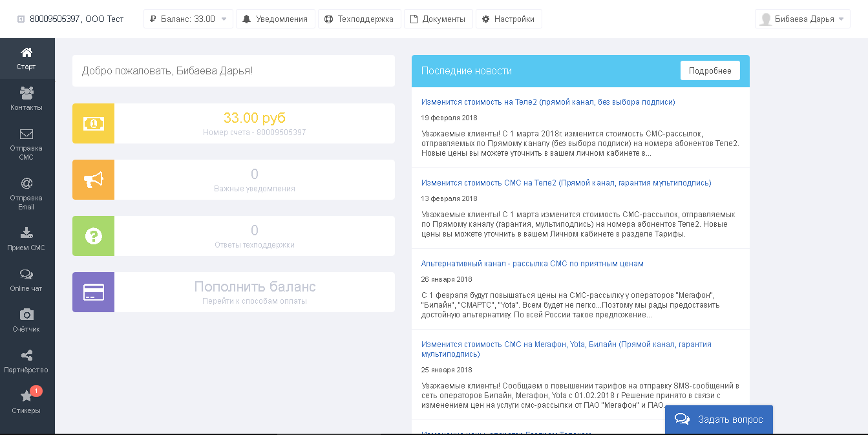Open the Online чат section
The image size is (868, 435).
[26, 280]
